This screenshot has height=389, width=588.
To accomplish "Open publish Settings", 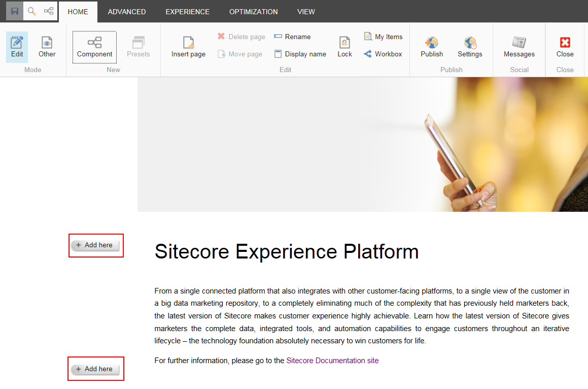I will (x=470, y=47).
